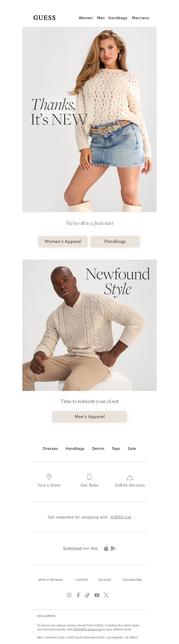
Task: Click the X (Twitter) icon
Action: coord(106,595)
